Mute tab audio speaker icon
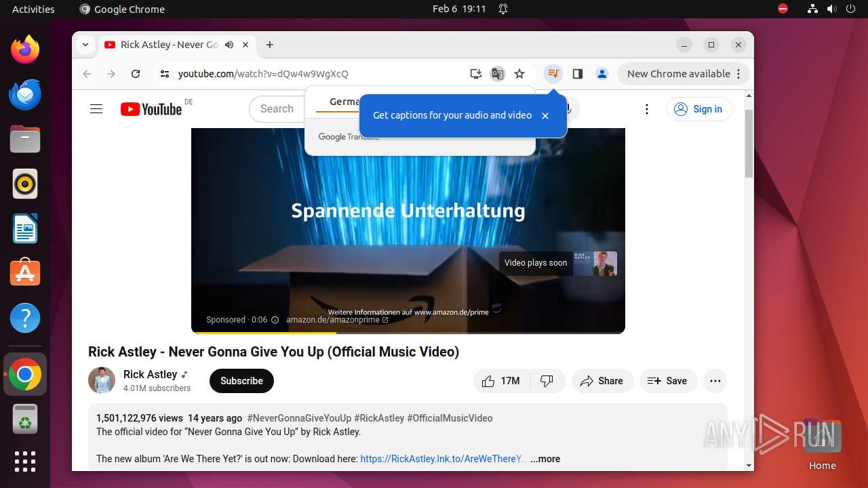 [x=229, y=45]
